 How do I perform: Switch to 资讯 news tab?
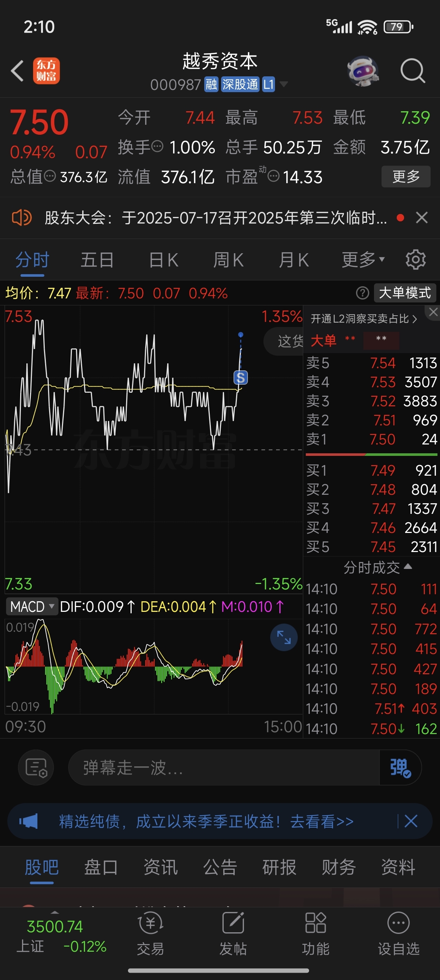tap(160, 867)
